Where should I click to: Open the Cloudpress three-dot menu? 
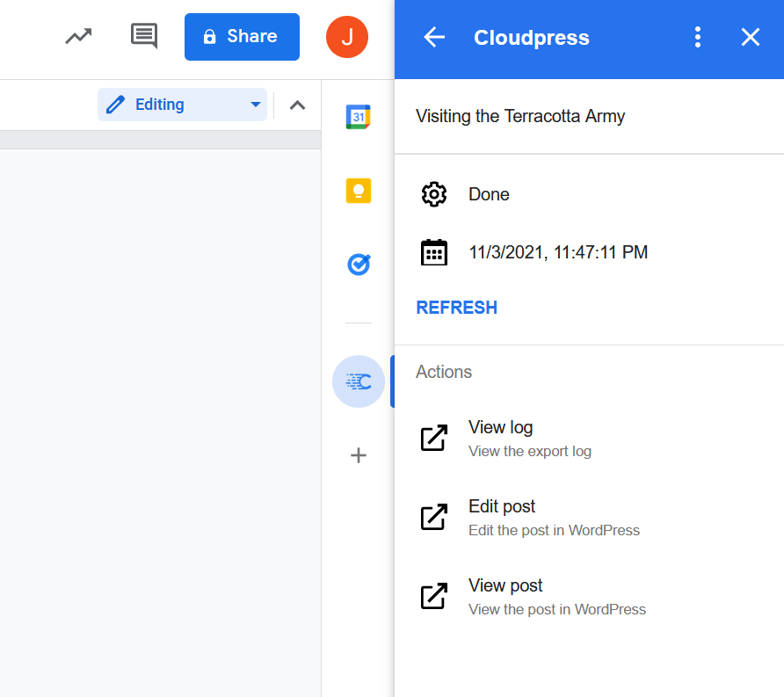[698, 37]
